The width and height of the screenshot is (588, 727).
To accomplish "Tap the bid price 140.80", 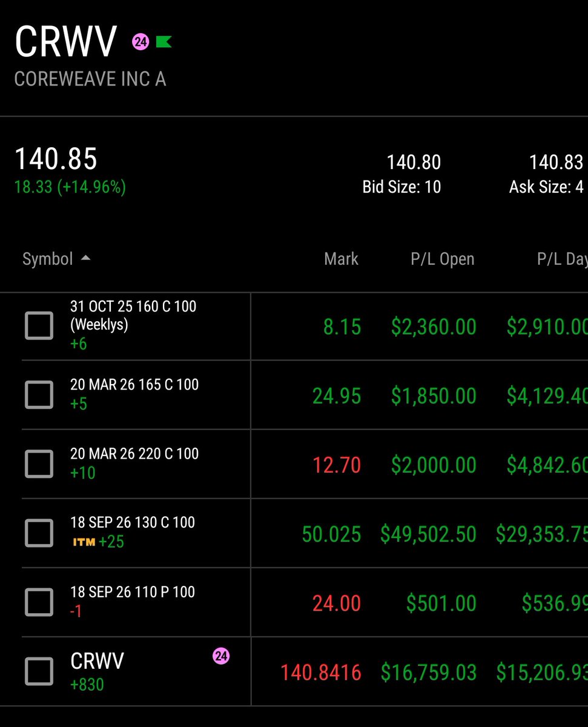I will [x=414, y=162].
